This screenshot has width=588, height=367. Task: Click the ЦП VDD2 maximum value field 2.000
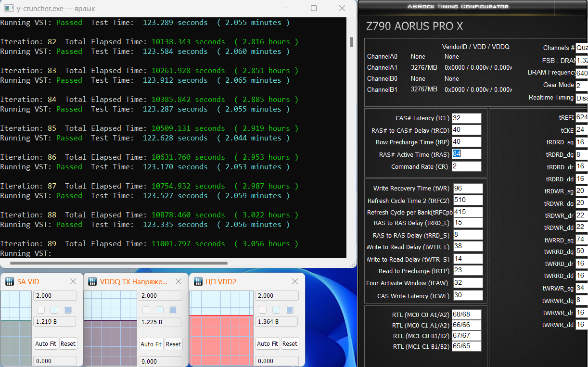pyautogui.click(x=277, y=296)
